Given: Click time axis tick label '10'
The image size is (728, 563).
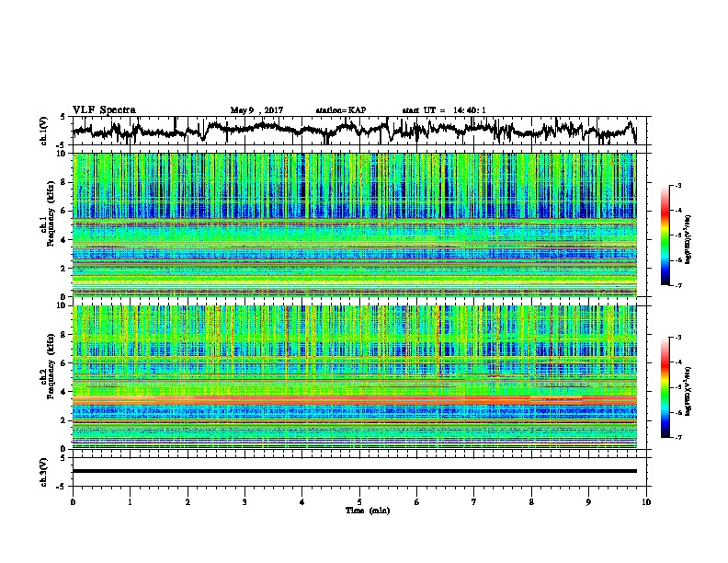Looking at the screenshot, I should (x=646, y=502).
